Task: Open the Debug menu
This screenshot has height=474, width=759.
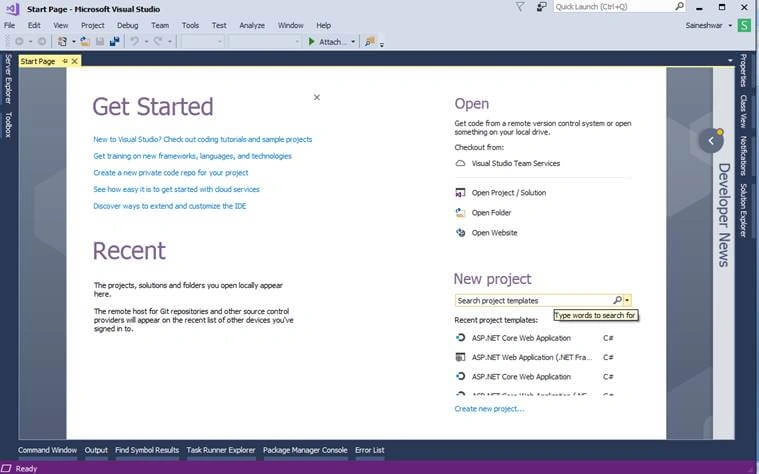Action: coord(127,25)
